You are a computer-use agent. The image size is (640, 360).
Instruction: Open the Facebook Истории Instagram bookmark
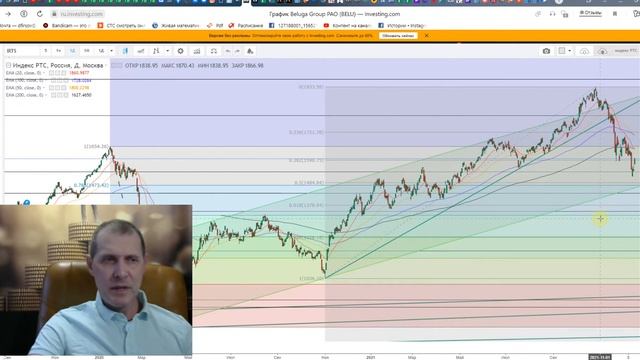pyautogui.click(x=401, y=25)
